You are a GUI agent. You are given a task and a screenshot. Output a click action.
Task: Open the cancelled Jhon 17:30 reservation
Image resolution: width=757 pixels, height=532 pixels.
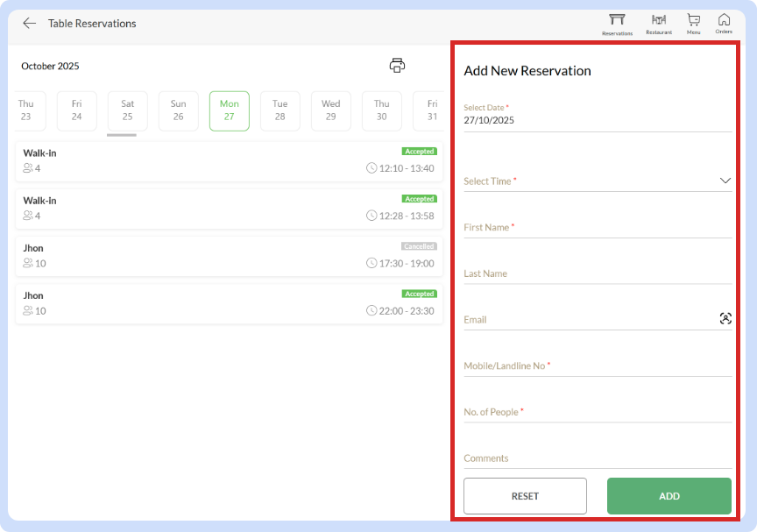pos(229,256)
